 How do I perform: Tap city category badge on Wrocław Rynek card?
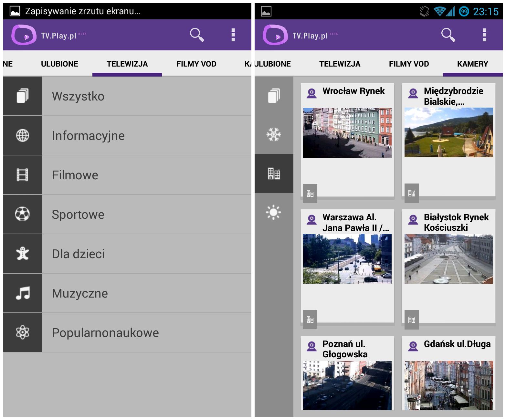[x=310, y=193]
